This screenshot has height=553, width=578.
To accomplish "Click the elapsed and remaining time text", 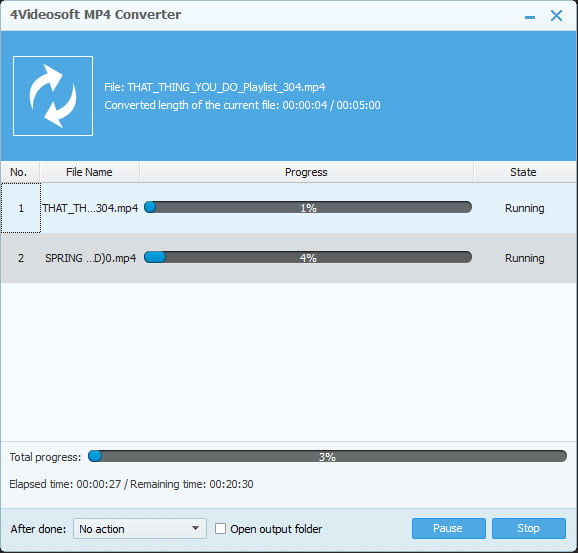I will click(x=131, y=484).
